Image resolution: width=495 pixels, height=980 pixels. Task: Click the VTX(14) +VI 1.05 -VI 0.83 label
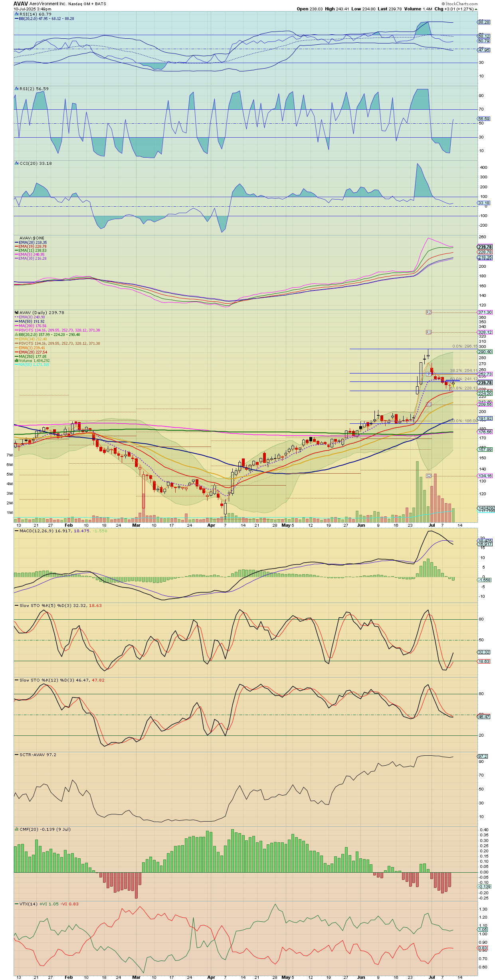[49, 904]
